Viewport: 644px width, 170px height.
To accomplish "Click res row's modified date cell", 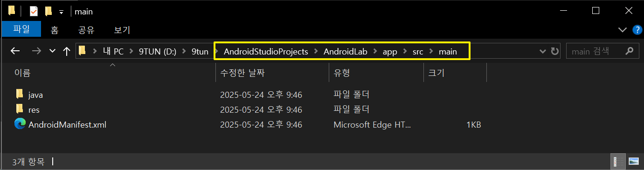I will coord(261,110).
